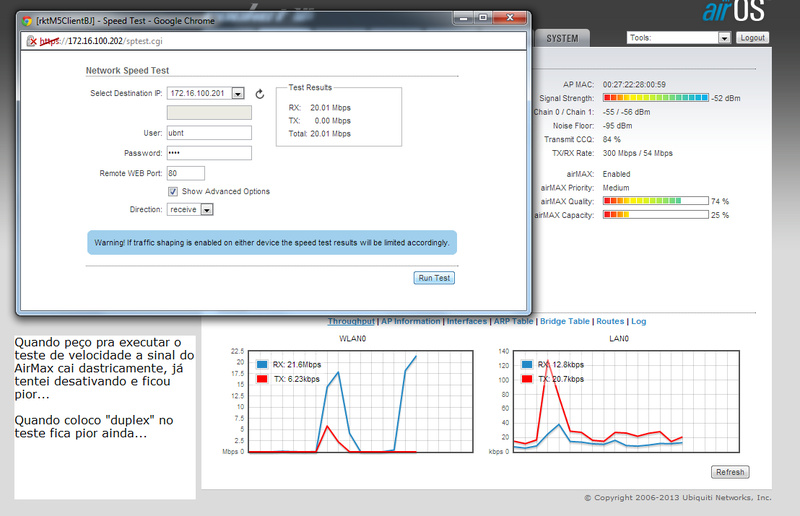The image size is (800, 516).
Task: Click the traffic shaping warning message
Action: coord(272,242)
